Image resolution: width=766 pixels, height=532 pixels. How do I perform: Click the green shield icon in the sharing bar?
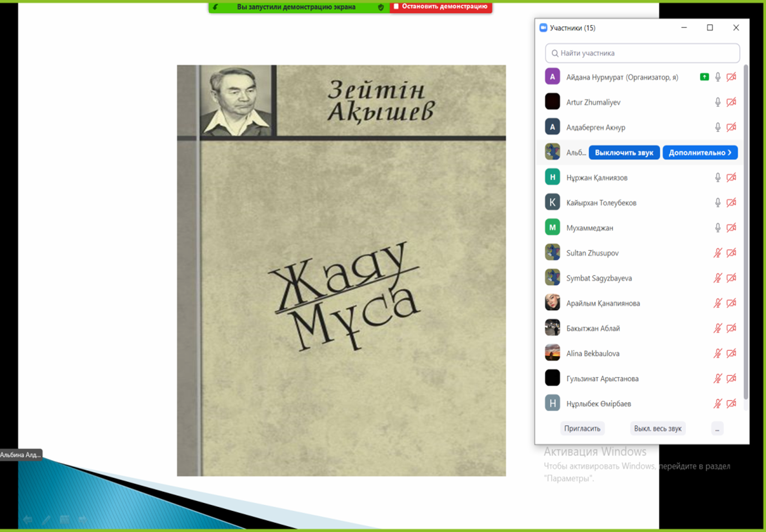pyautogui.click(x=381, y=7)
